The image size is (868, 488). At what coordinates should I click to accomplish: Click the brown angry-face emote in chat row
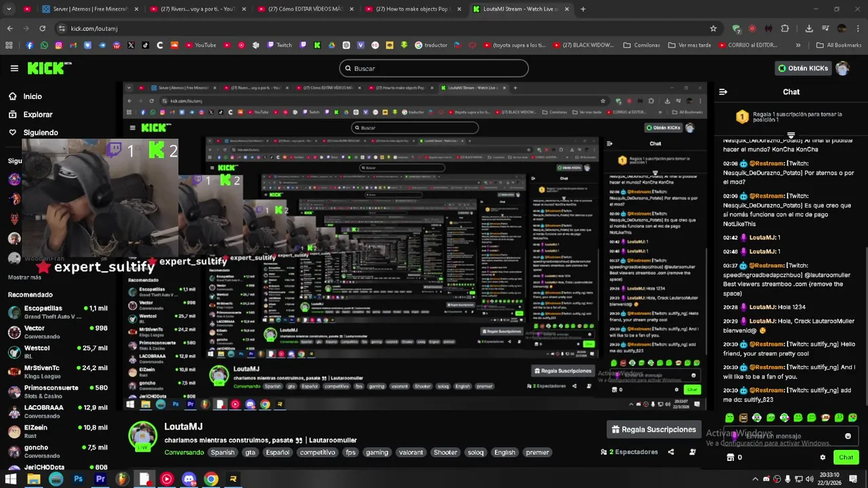click(x=743, y=418)
